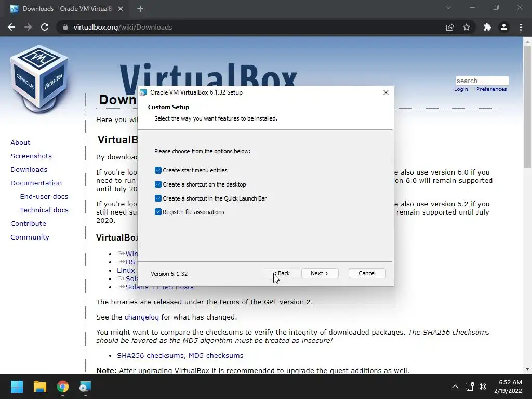
Task: Open the Chrome three-dot menu
Action: (x=521, y=27)
